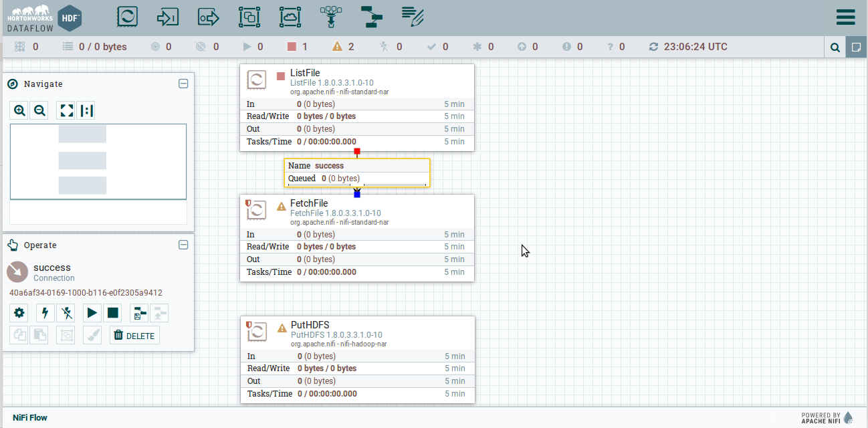The width and height of the screenshot is (868, 428).
Task: Fit the flow to screen in Navigate
Action: click(66, 111)
